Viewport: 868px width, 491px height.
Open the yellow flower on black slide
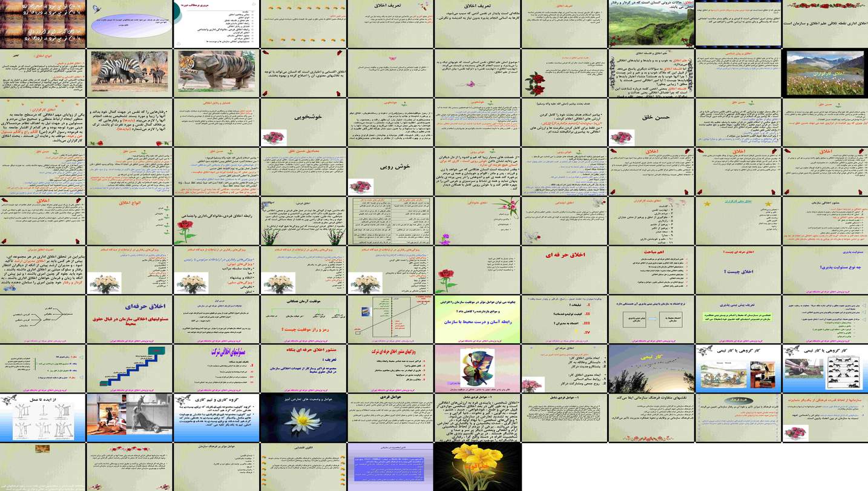[x=477, y=466]
